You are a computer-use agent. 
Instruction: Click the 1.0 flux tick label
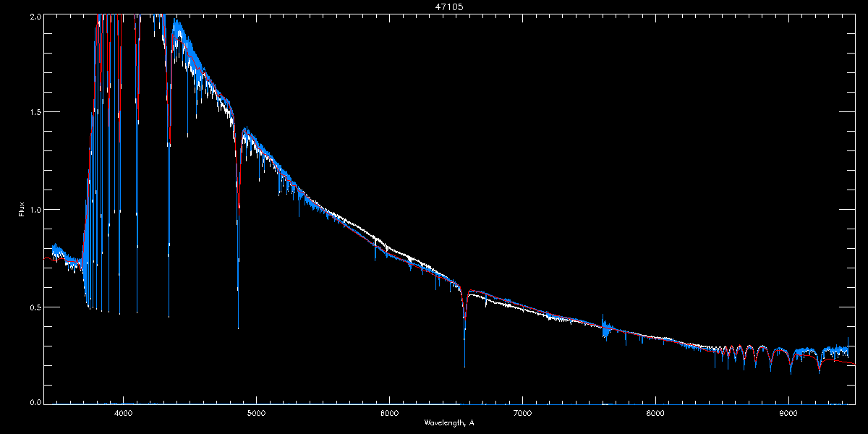[x=35, y=210]
